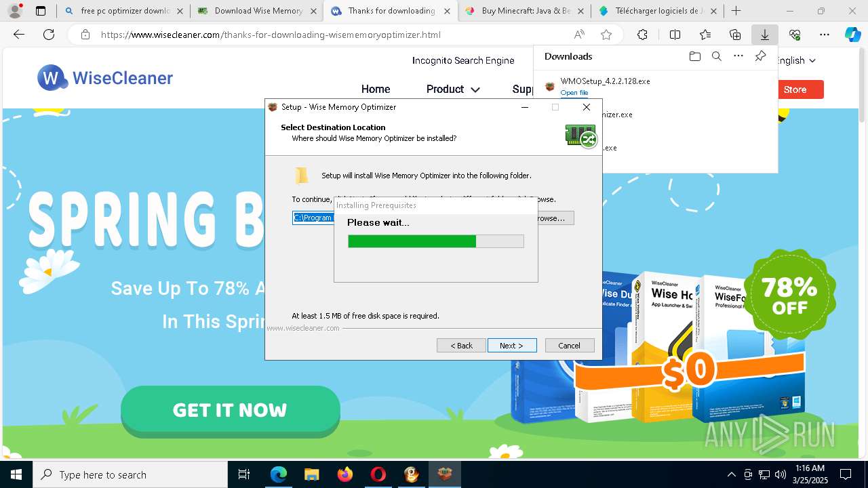Open Task View on taskbar
This screenshot has width=868, height=488.
(x=245, y=474)
